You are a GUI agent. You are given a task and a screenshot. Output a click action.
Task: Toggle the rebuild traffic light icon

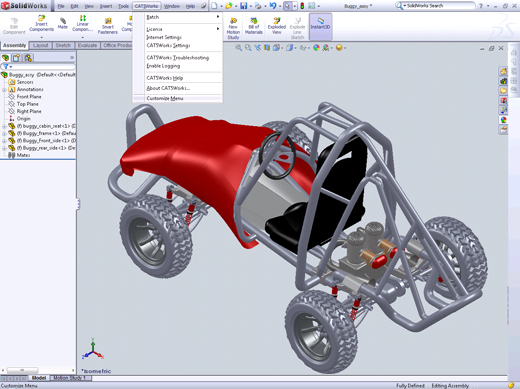(x=302, y=6)
